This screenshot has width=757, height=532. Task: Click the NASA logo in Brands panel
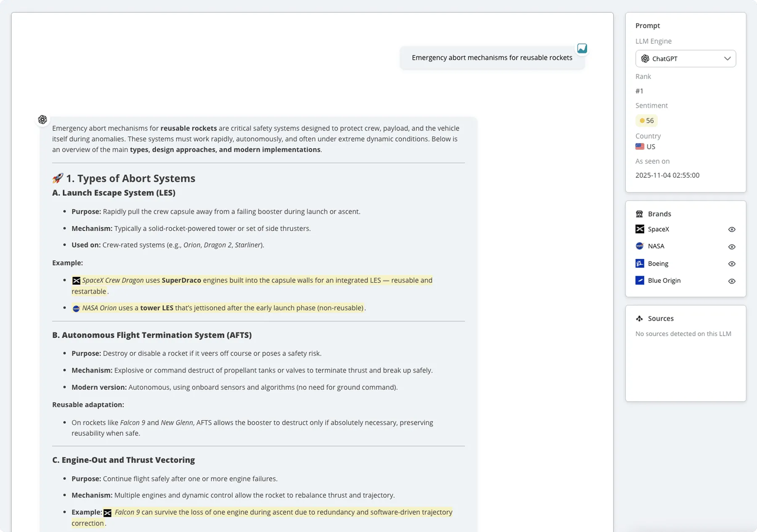click(640, 246)
